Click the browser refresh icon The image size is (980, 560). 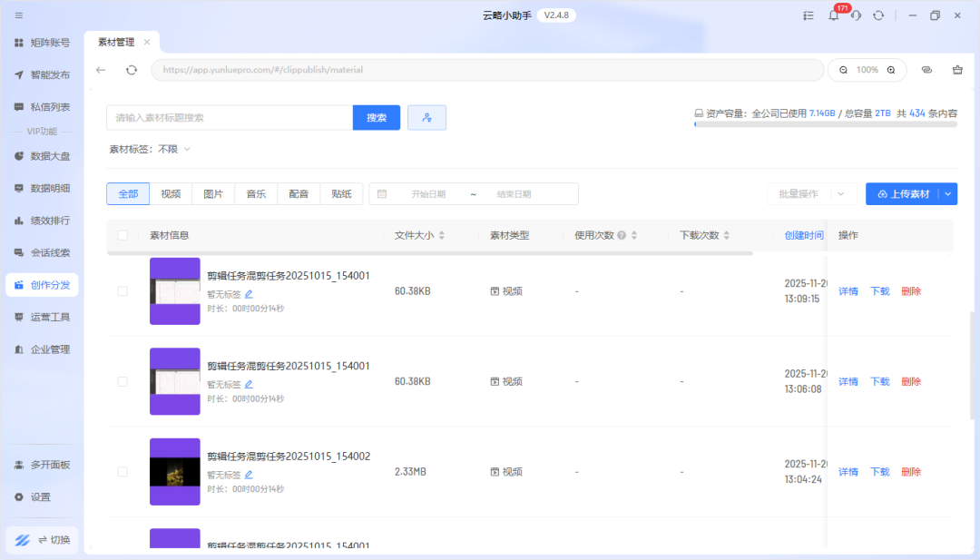coord(132,70)
